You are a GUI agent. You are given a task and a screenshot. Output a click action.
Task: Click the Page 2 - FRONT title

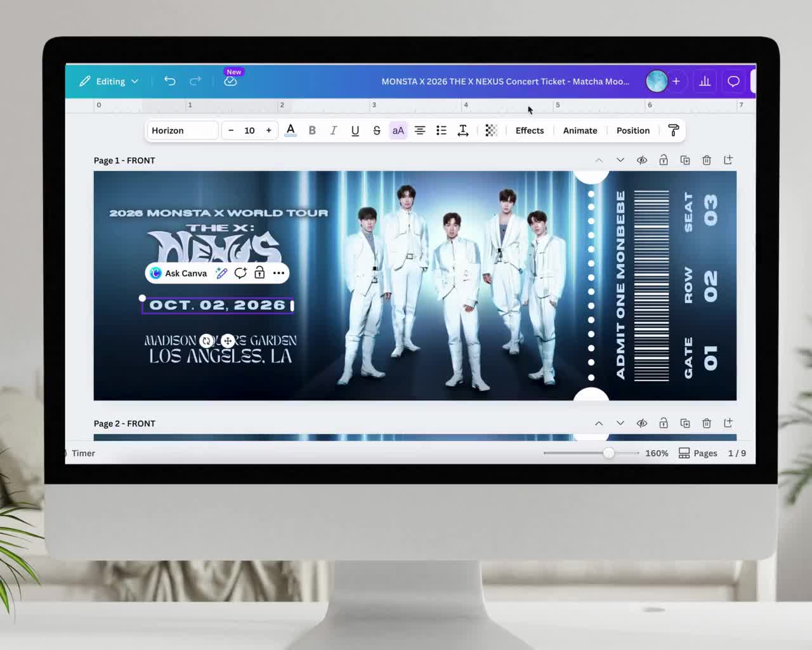coord(124,423)
